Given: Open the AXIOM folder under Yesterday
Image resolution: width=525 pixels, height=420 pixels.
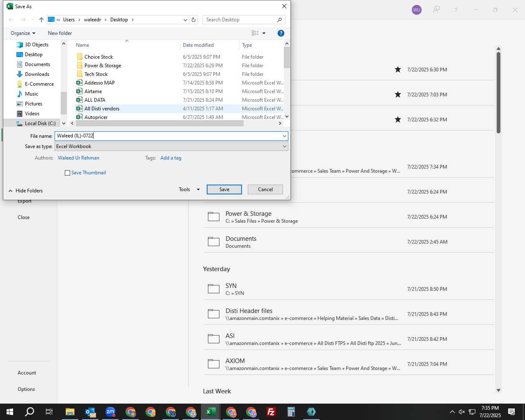Looking at the screenshot, I should tap(349, 364).
